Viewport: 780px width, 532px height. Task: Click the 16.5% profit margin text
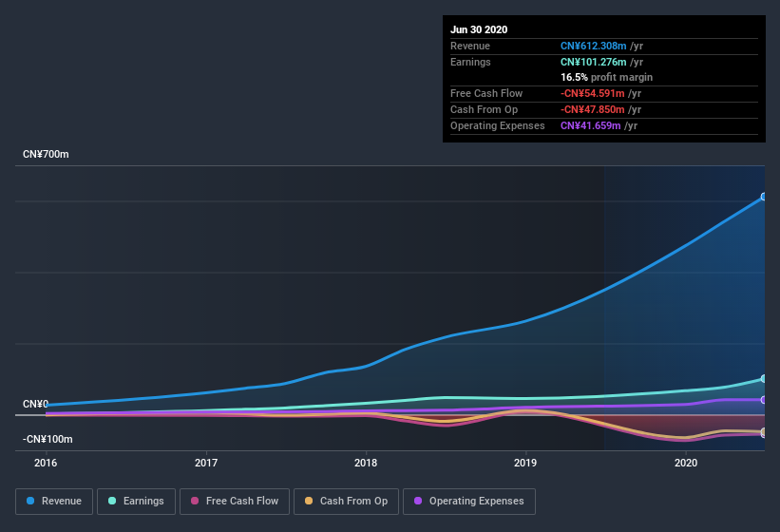(x=606, y=77)
